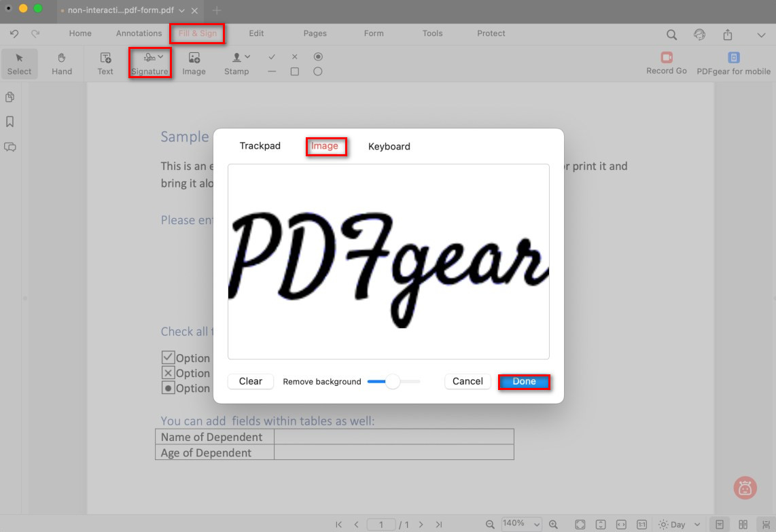Toggle the crossed Option checkbox
Screen dimensions: 776x532
(168, 372)
